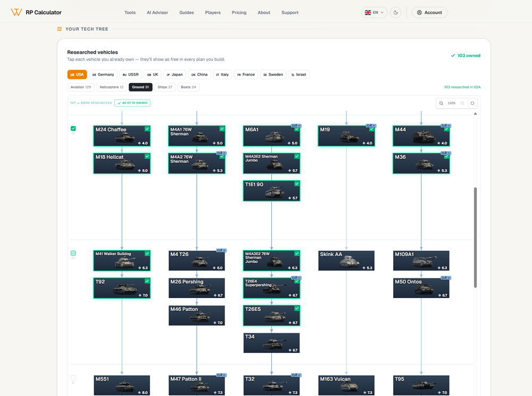The height and width of the screenshot is (396, 532).
Task: Mark the M26 Pershing card as researched
Action: pos(197,288)
